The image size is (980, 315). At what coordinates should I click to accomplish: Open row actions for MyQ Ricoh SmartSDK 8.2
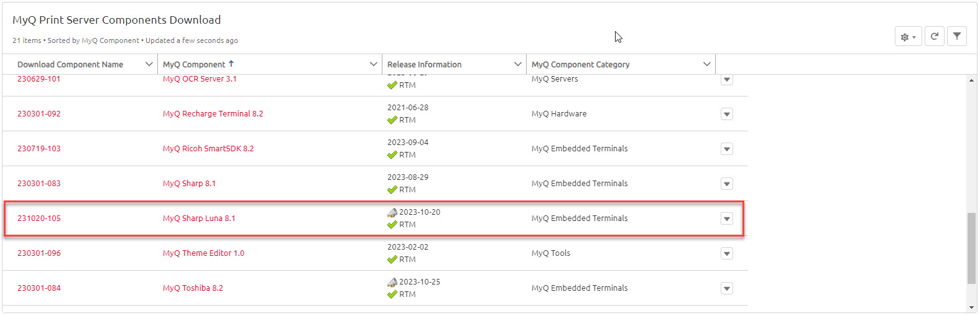tap(726, 149)
